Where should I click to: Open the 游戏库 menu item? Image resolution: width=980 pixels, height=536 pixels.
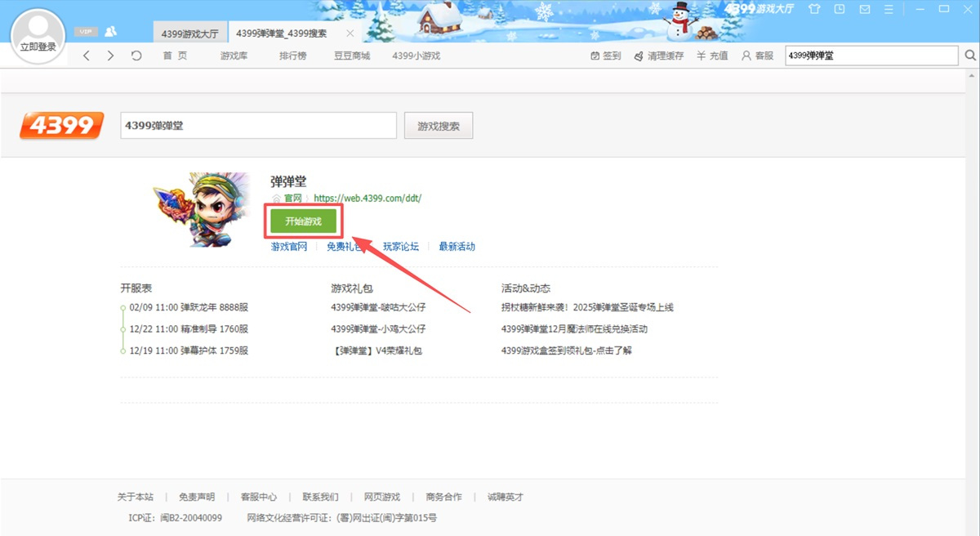(x=234, y=56)
